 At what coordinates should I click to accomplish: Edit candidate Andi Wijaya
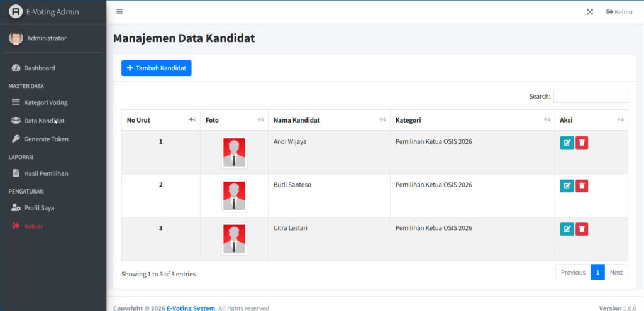(x=567, y=143)
